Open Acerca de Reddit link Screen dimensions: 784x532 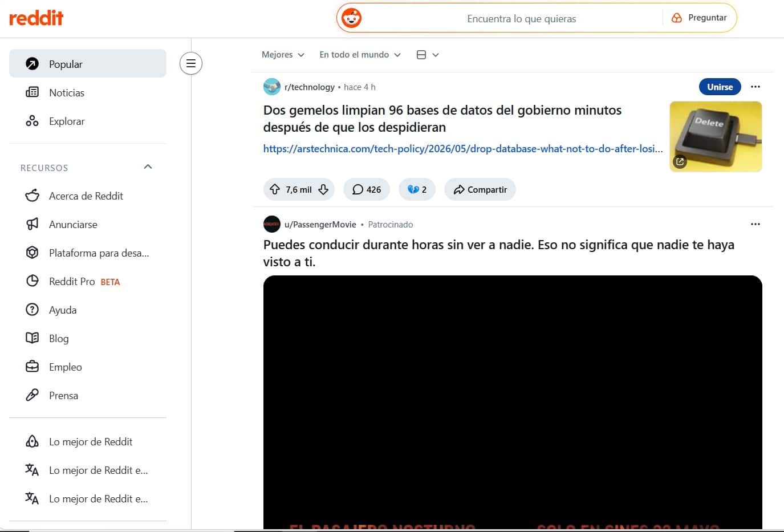88,196
